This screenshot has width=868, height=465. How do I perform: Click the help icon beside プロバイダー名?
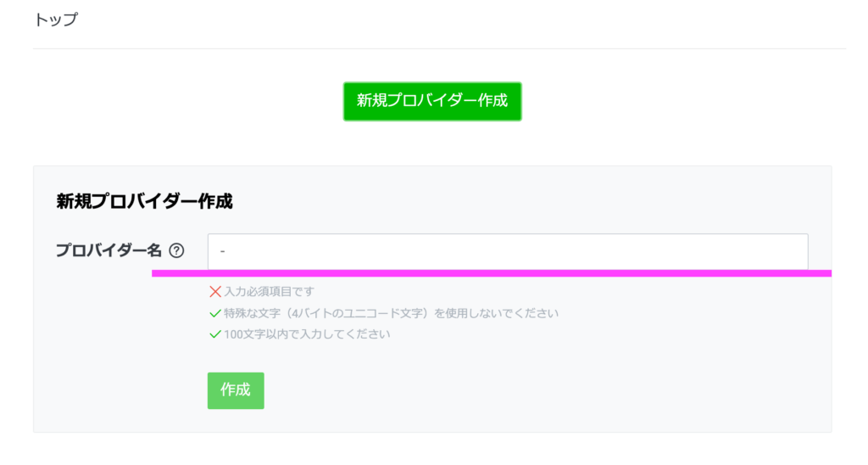pos(176,251)
